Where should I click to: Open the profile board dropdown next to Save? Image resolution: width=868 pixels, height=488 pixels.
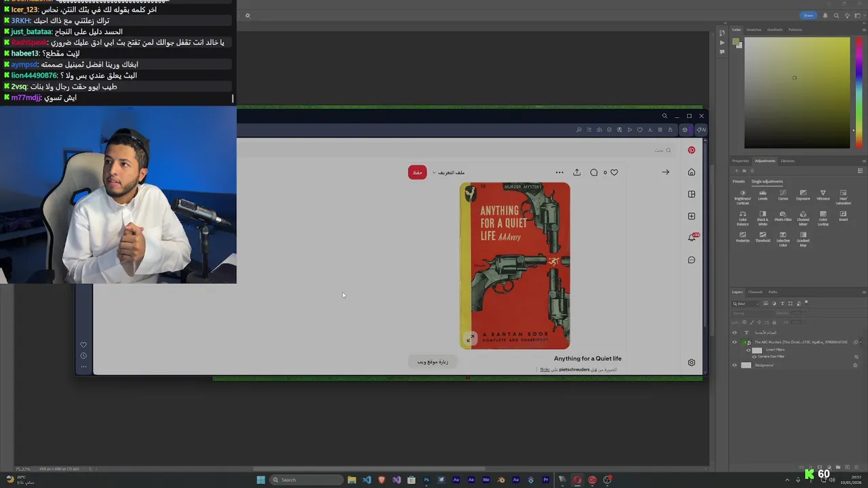[449, 172]
